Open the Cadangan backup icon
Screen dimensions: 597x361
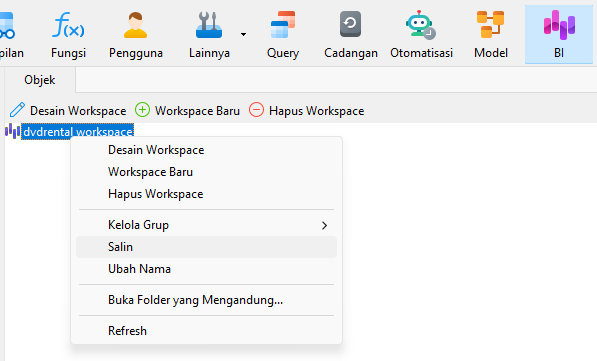point(350,24)
